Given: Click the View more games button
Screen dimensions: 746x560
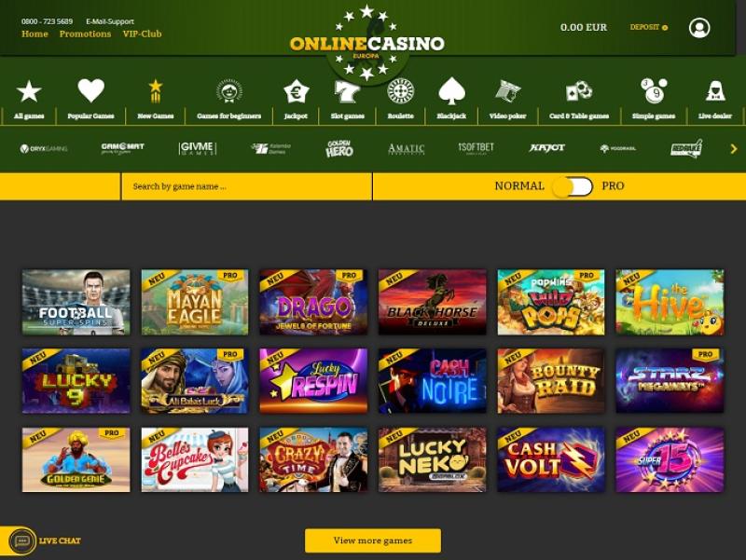Looking at the screenshot, I should point(373,540).
